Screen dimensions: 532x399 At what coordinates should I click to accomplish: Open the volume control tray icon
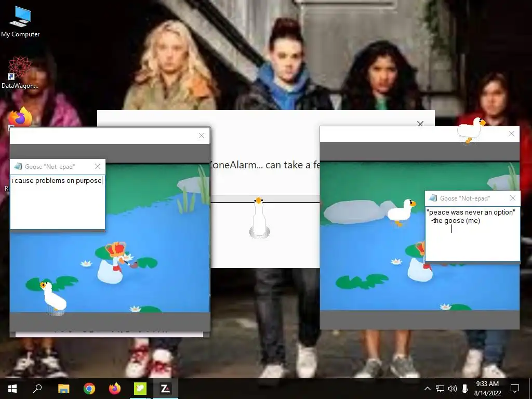453,389
